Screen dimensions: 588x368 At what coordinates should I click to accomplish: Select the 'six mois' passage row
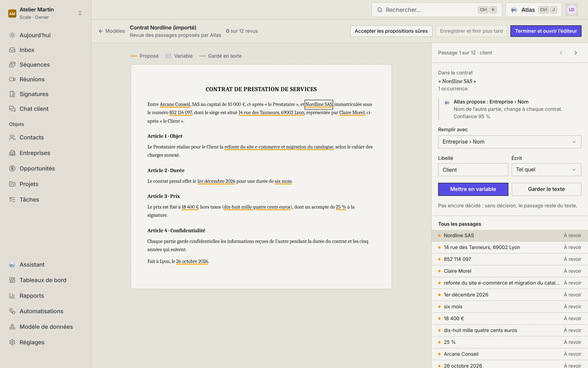(x=510, y=307)
